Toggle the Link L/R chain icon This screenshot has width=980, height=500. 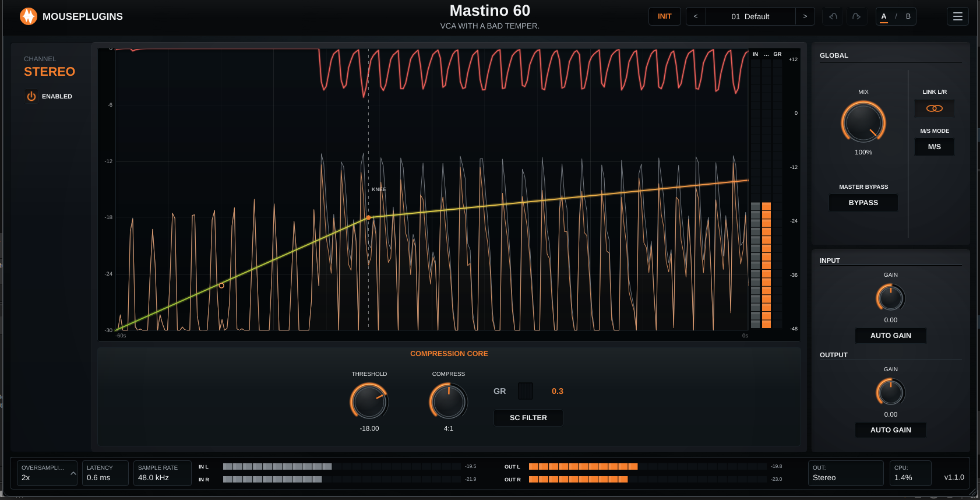935,108
